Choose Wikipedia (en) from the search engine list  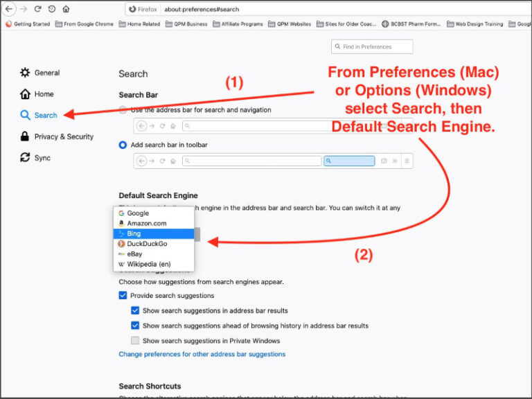(154, 264)
